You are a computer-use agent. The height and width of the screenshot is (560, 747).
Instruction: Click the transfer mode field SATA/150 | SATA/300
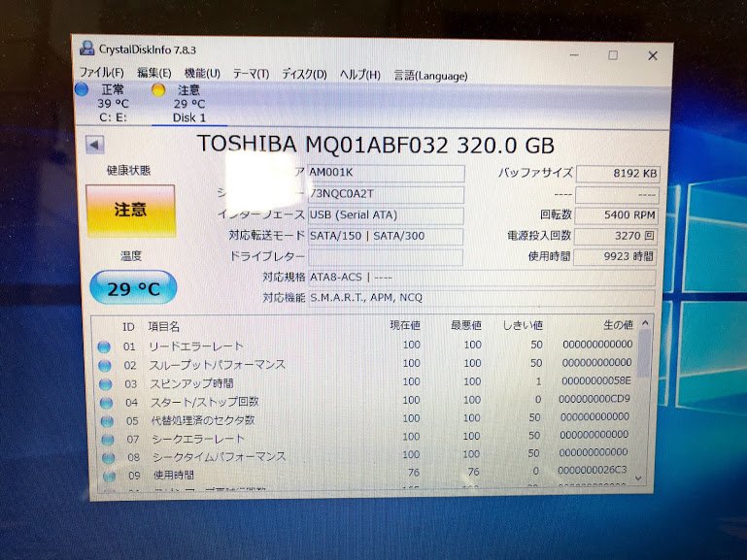click(x=386, y=236)
